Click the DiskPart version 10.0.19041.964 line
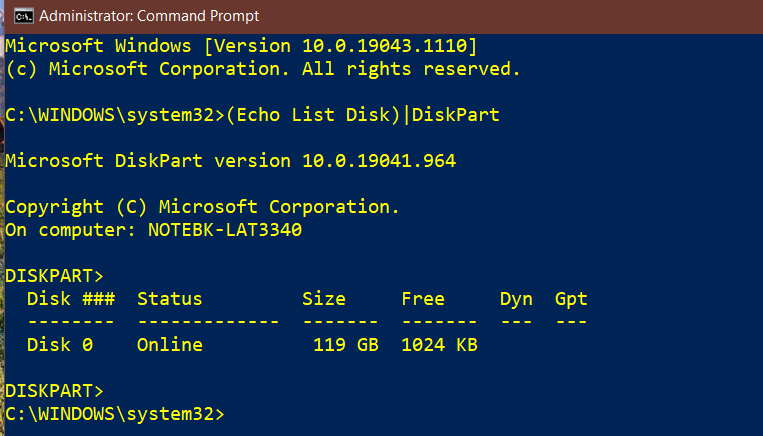Viewport: 763px width, 436px height. pos(231,161)
